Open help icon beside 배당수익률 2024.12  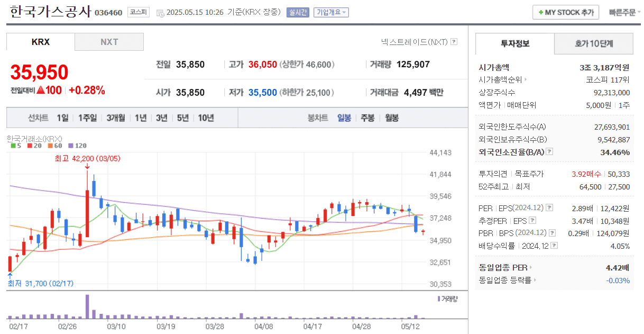point(554,246)
